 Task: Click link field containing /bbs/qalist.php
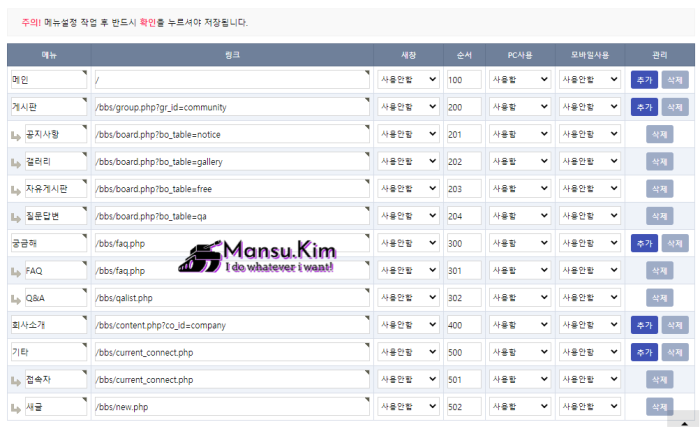(232, 298)
